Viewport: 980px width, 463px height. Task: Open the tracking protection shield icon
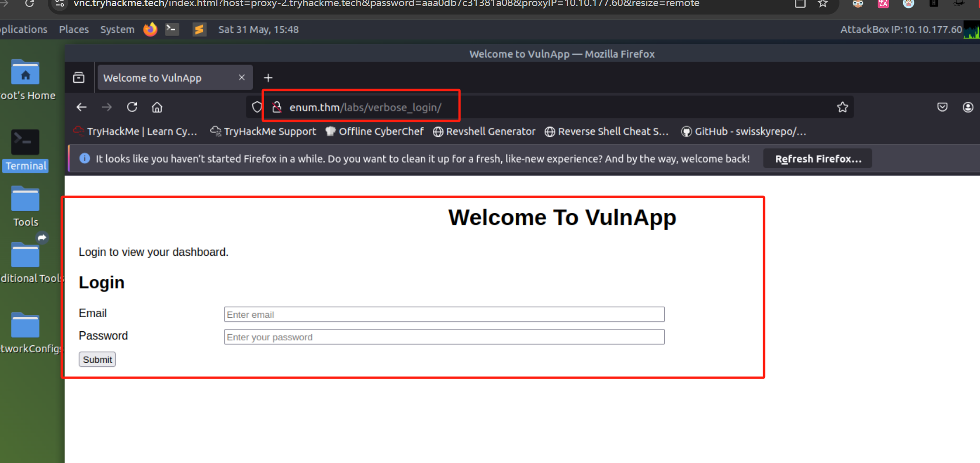pyautogui.click(x=257, y=107)
